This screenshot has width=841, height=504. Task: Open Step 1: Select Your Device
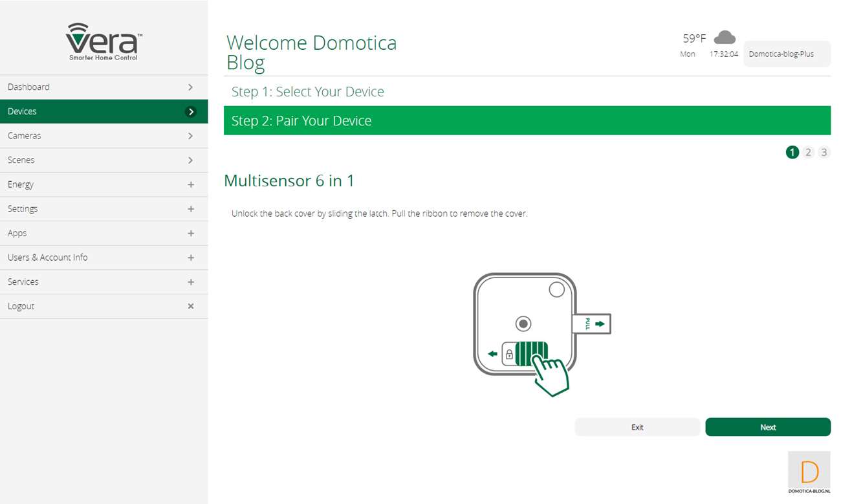[x=308, y=92]
